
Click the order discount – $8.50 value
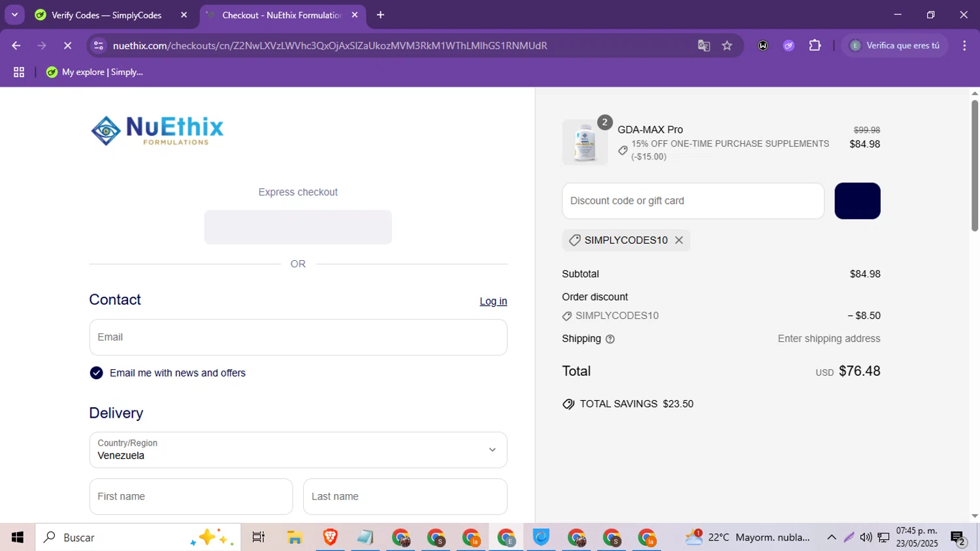[864, 316]
